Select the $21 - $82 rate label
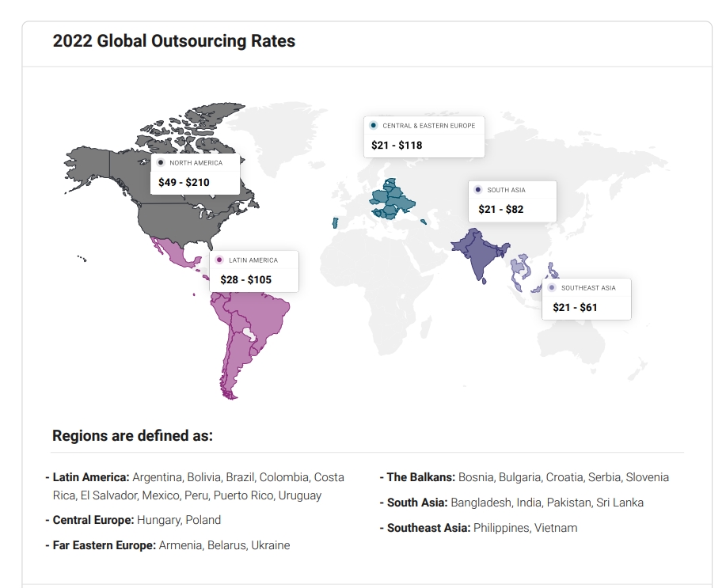The height and width of the screenshot is (588, 726). point(500,210)
